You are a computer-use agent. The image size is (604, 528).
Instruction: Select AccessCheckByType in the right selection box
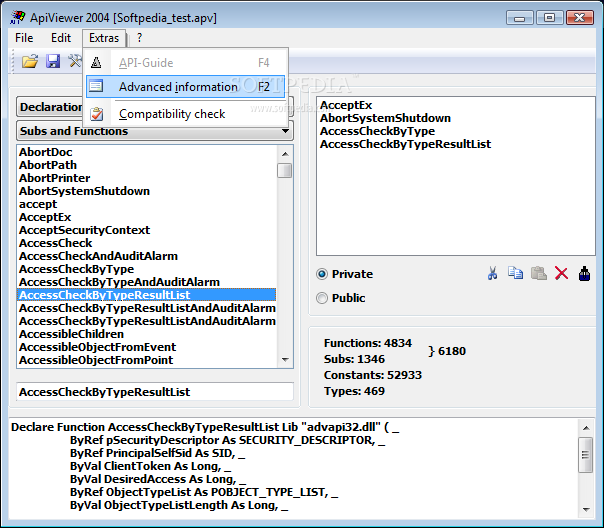tap(377, 131)
